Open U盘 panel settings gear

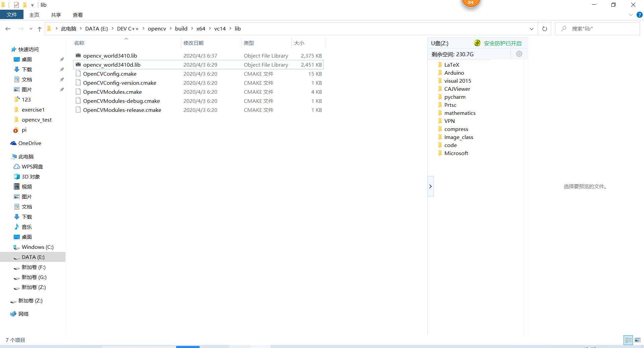[x=519, y=54]
